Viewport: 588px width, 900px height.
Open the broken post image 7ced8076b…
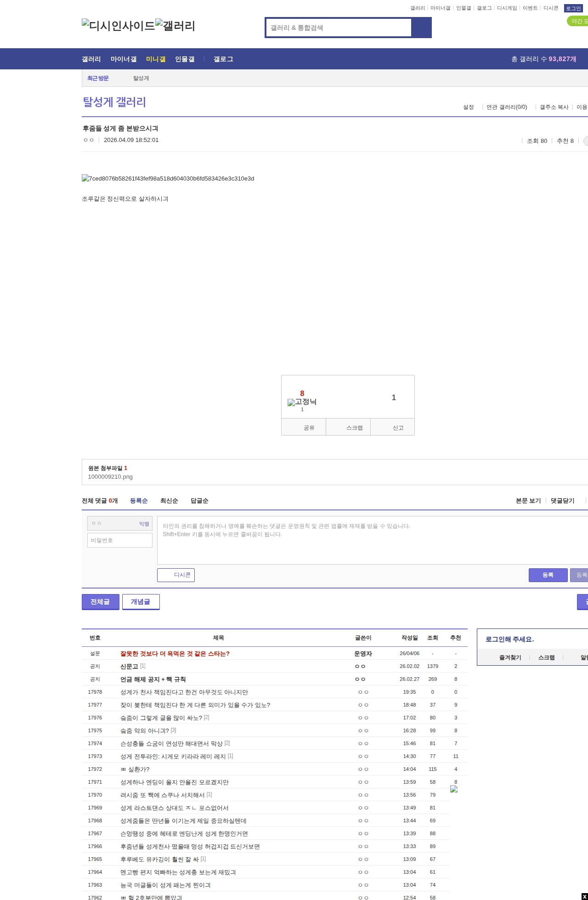click(168, 178)
